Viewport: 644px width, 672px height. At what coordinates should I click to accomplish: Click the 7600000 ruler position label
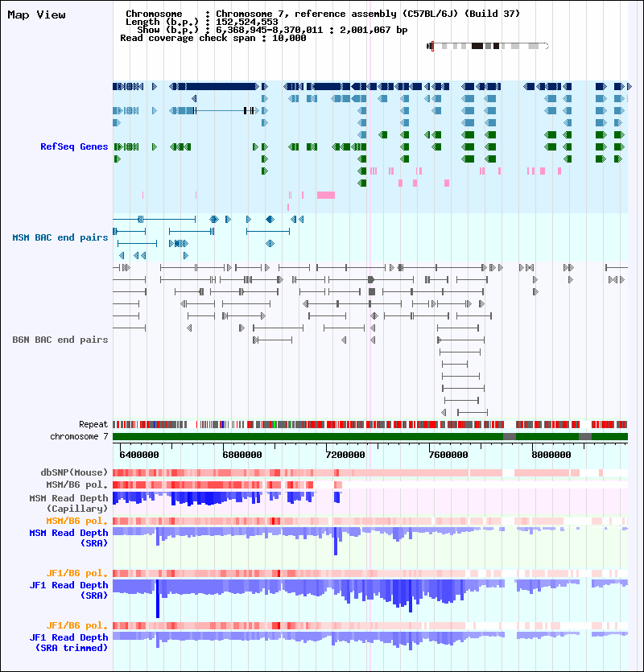tap(448, 455)
